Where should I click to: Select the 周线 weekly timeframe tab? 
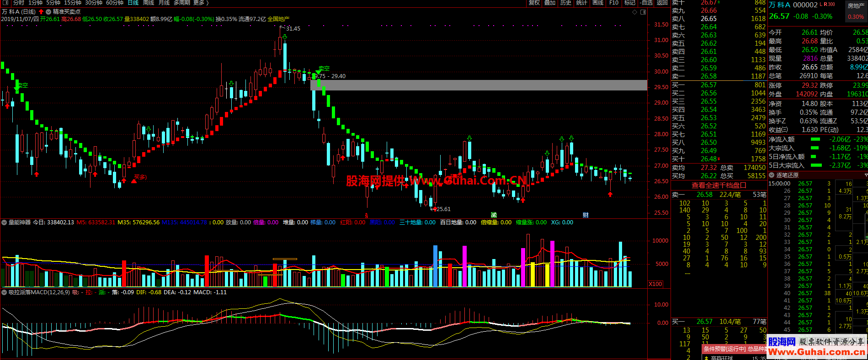click(x=149, y=3)
